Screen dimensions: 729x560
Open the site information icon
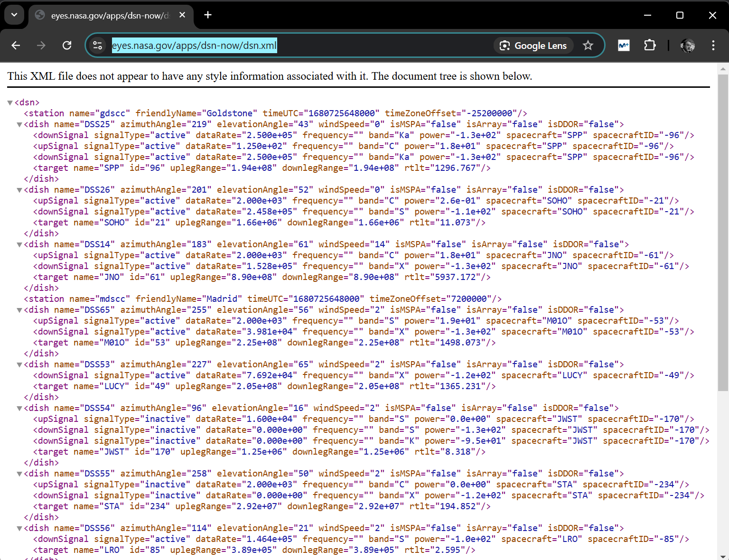click(x=98, y=46)
